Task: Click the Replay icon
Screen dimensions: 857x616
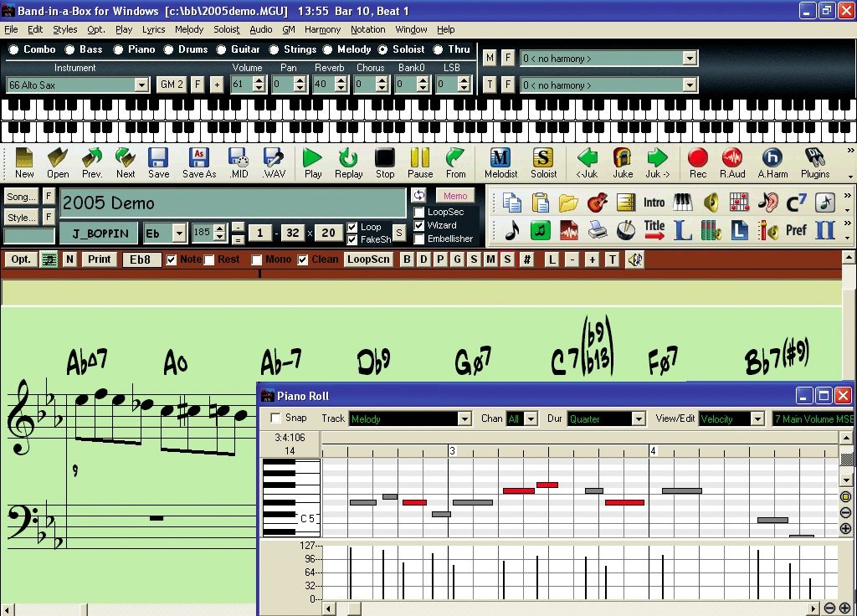Action: [x=349, y=163]
